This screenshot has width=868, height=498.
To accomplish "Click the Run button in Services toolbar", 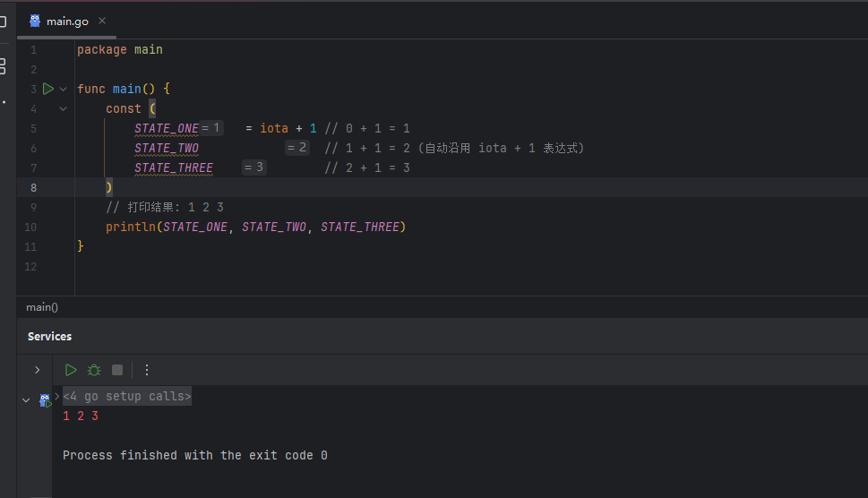I will pos(71,370).
